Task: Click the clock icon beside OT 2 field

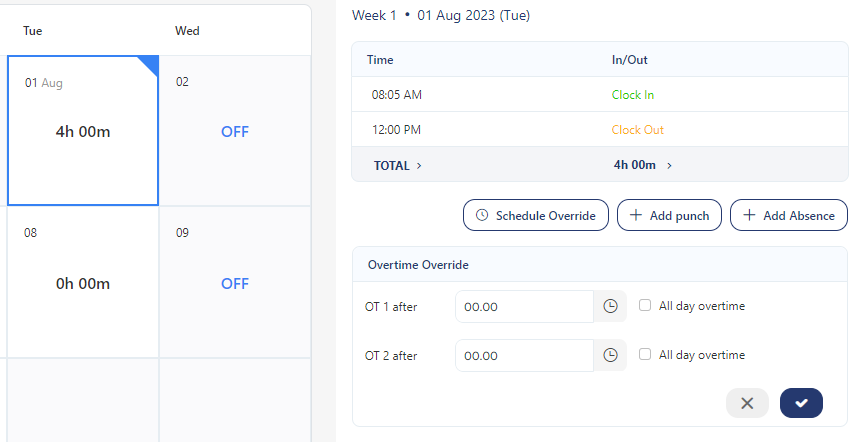Action: click(x=611, y=355)
